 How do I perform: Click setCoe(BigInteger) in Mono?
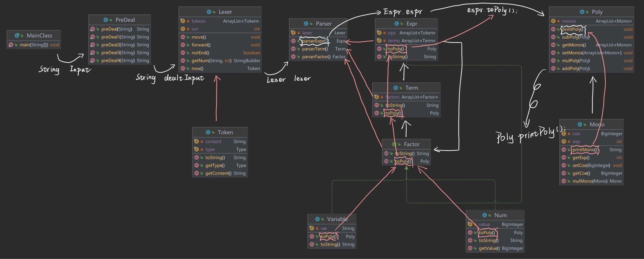[x=591, y=165]
